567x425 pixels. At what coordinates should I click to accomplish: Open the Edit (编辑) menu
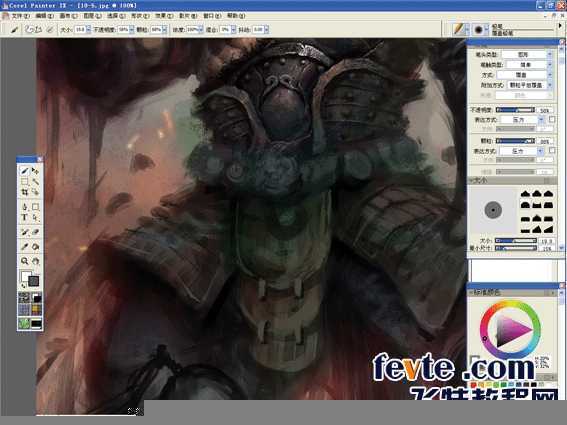point(44,16)
